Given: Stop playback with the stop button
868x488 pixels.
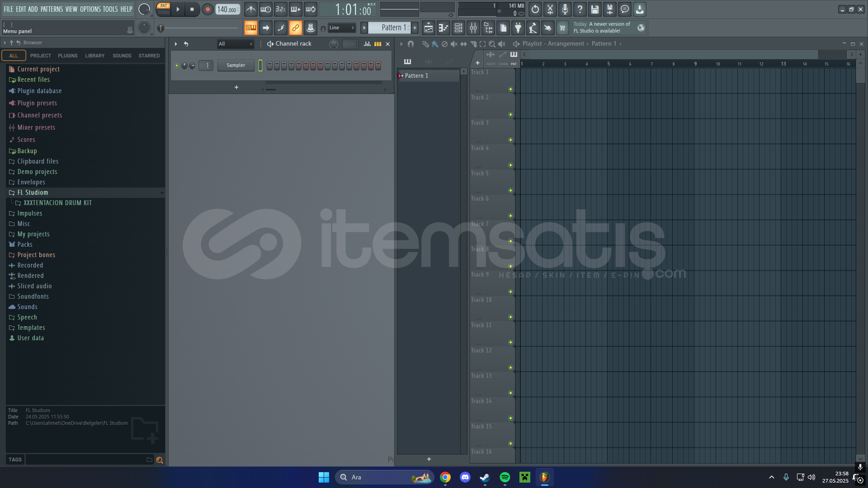Looking at the screenshot, I should click(x=192, y=9).
